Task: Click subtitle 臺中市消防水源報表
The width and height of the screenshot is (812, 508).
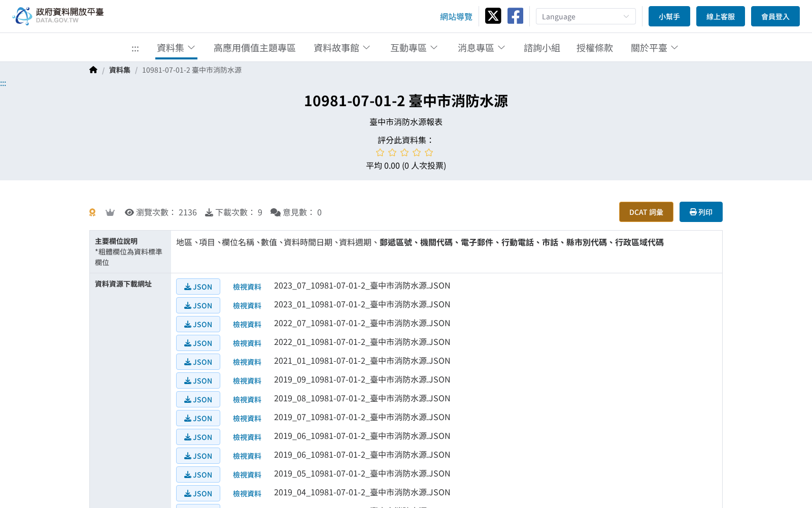Action: pyautogui.click(x=406, y=122)
